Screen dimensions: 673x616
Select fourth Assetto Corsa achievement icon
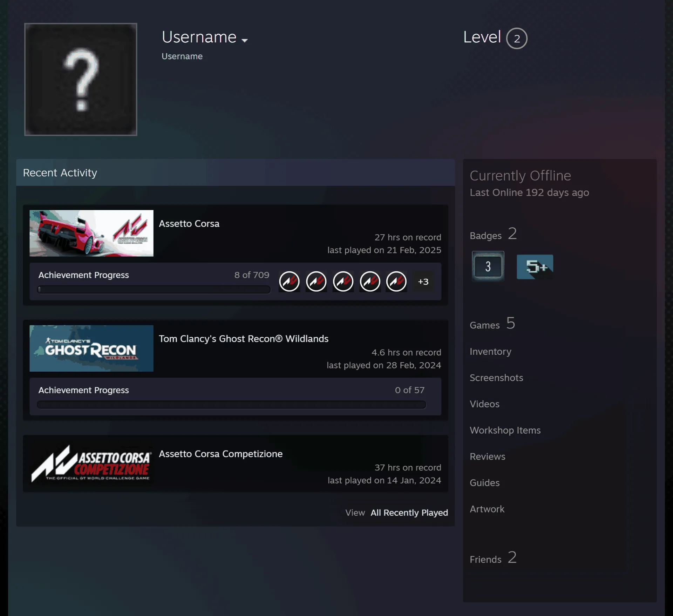coord(370,282)
